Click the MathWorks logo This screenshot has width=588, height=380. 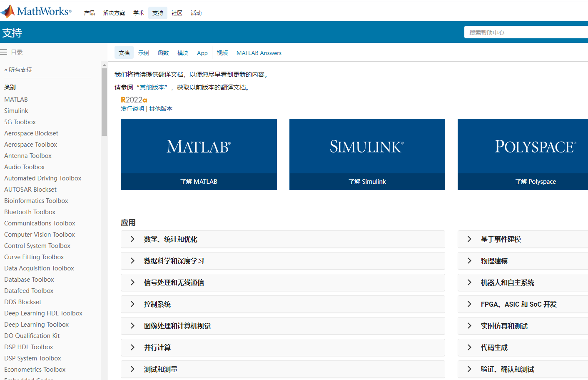click(x=35, y=11)
